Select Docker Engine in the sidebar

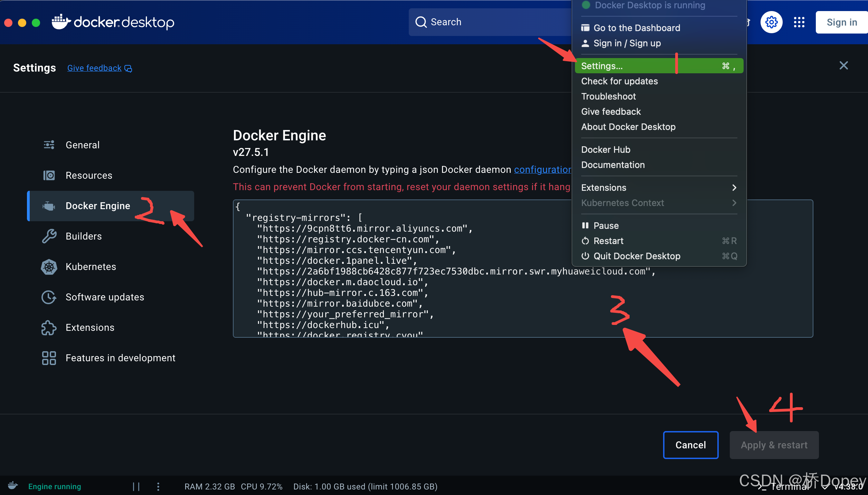[x=98, y=206]
